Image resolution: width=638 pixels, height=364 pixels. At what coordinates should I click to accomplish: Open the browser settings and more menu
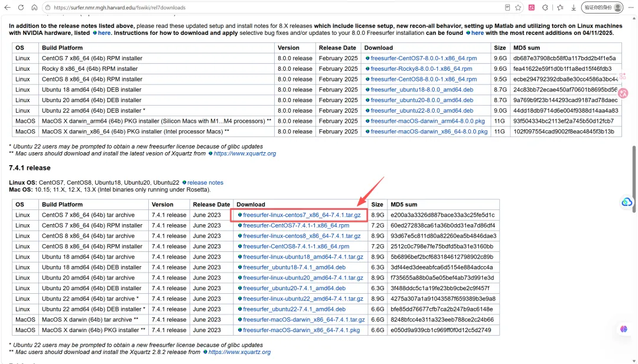tap(631, 7)
